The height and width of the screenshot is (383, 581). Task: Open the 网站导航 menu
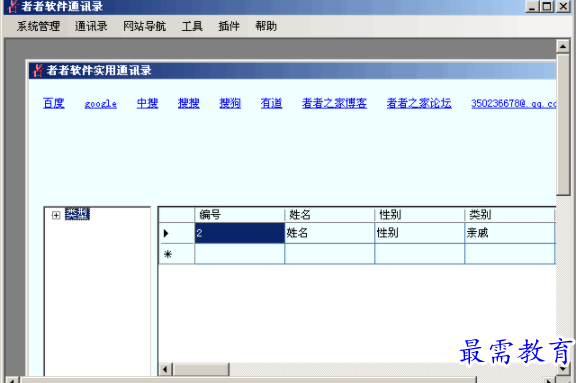tap(145, 26)
